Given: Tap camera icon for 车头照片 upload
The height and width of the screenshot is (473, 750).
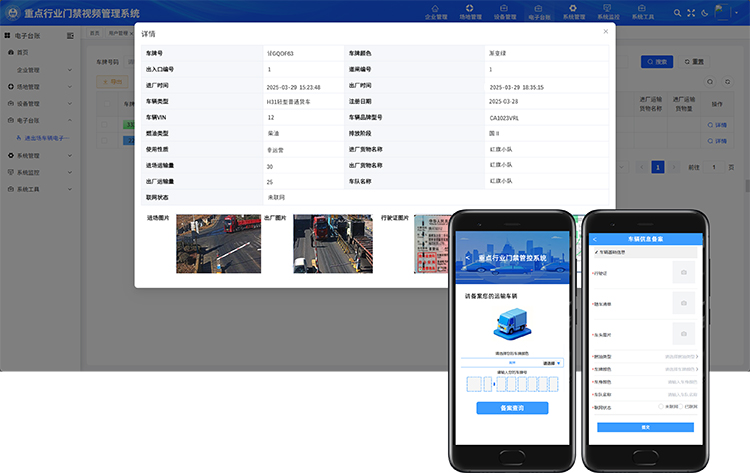Looking at the screenshot, I should (683, 335).
